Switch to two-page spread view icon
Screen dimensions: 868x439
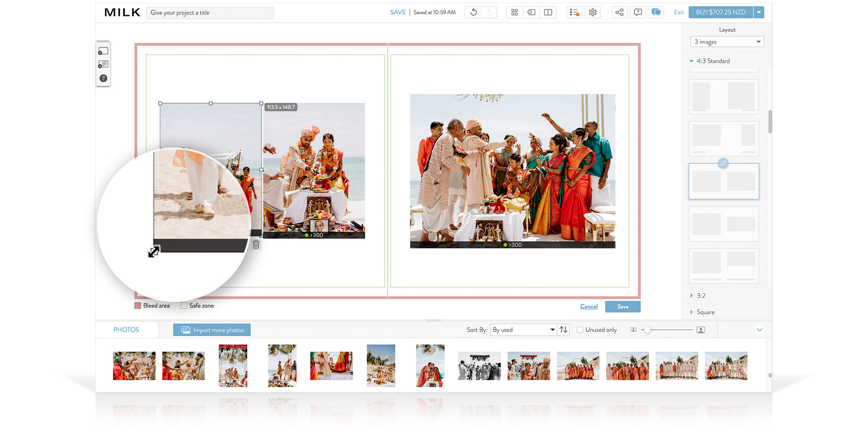click(548, 12)
